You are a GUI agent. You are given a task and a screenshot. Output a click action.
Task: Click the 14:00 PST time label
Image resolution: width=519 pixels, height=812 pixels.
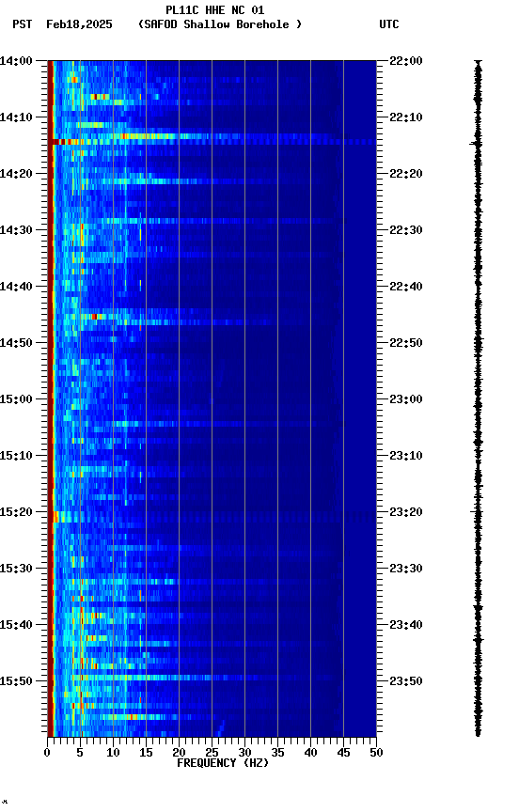point(16,61)
